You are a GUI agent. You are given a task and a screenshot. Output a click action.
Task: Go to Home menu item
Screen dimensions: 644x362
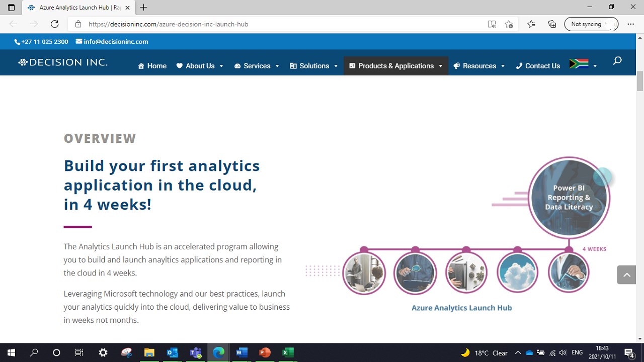pyautogui.click(x=152, y=66)
